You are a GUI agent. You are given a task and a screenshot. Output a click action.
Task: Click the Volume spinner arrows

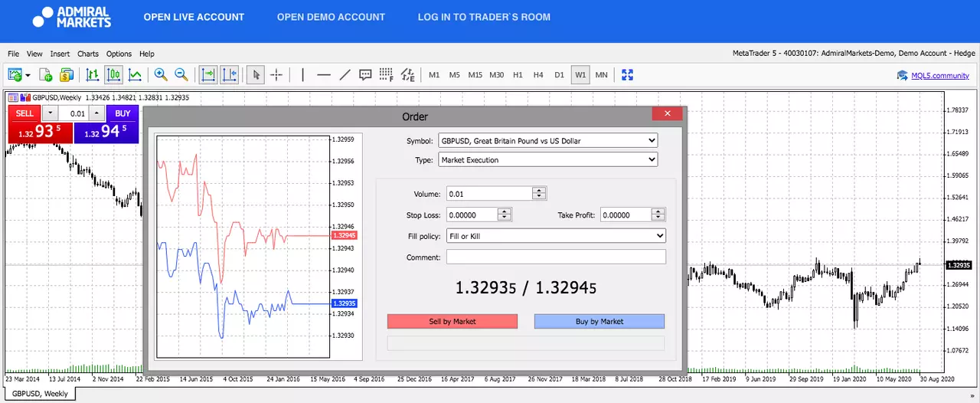click(x=539, y=194)
